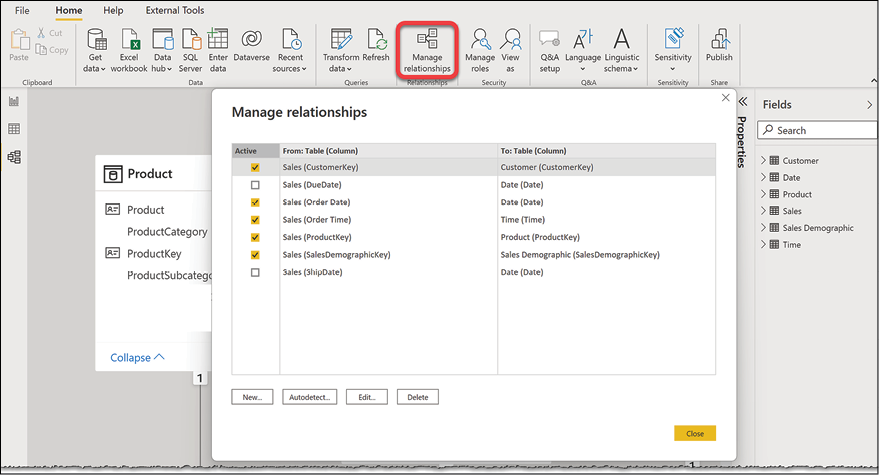Click the New... relationship button
The height and width of the screenshot is (475, 879).
coord(252,397)
